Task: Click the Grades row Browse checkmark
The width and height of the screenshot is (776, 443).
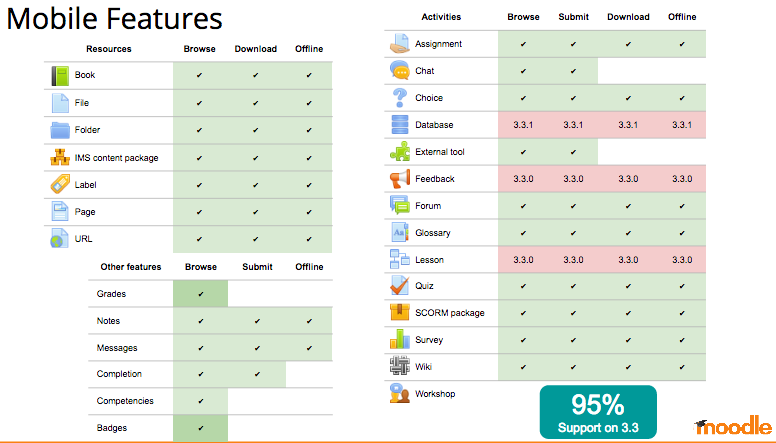Action: (x=200, y=294)
